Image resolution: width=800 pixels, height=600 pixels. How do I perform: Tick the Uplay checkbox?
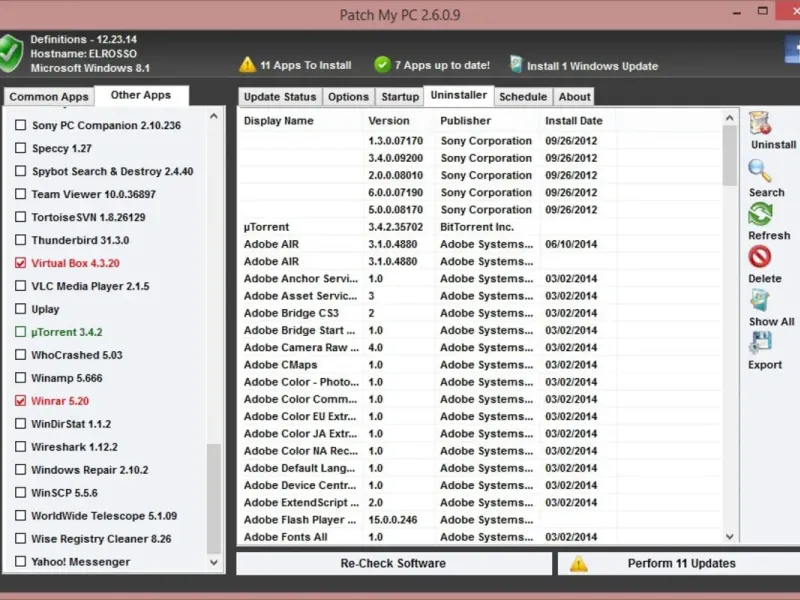point(20,309)
